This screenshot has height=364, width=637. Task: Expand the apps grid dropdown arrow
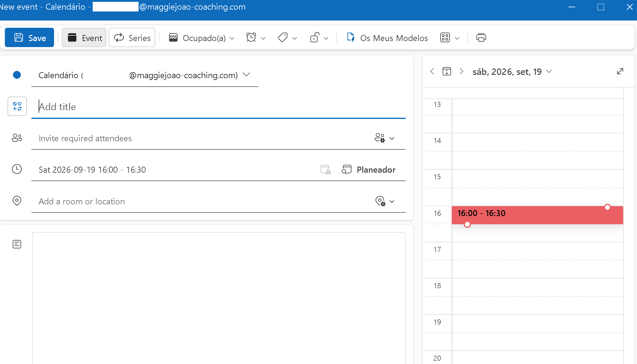pyautogui.click(x=457, y=38)
